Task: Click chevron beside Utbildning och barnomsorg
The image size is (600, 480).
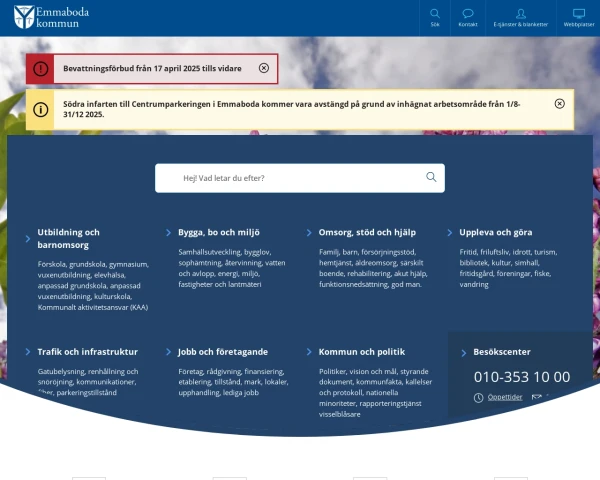Action: pyautogui.click(x=28, y=239)
